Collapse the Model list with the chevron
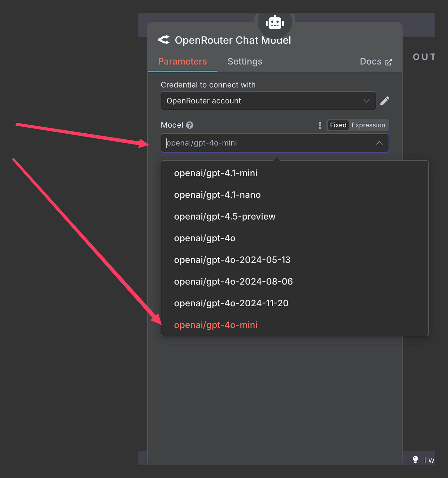The height and width of the screenshot is (478, 448). (380, 143)
